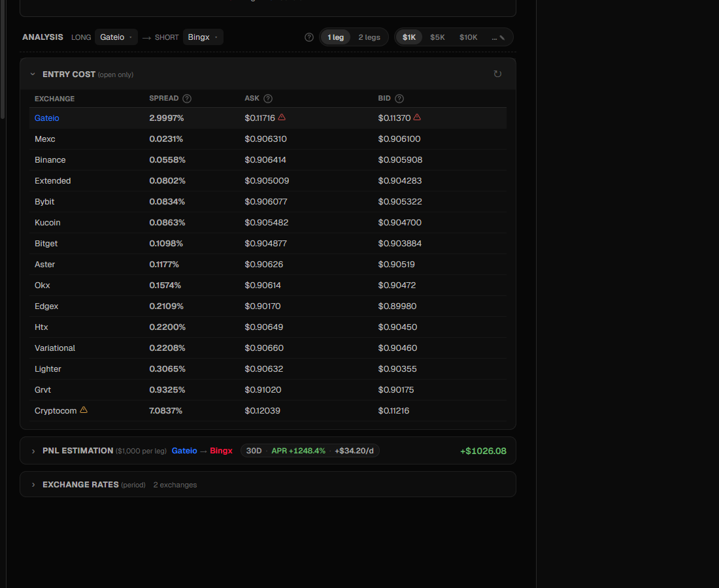Click the $0.12039 ask price
This screenshot has height=588, width=719.
point(262,411)
